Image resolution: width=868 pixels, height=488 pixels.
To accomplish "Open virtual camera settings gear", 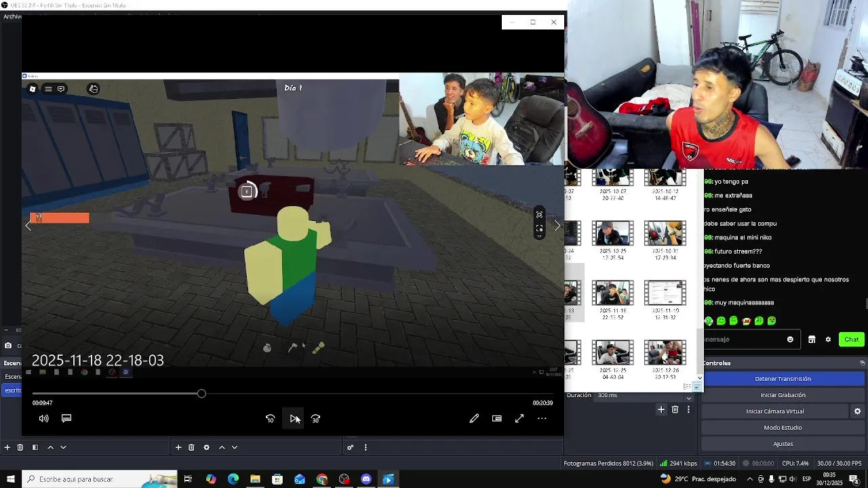I will click(857, 411).
